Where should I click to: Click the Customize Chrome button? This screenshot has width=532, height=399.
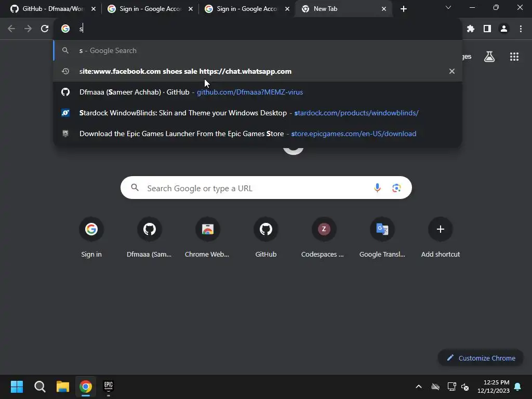481,358
